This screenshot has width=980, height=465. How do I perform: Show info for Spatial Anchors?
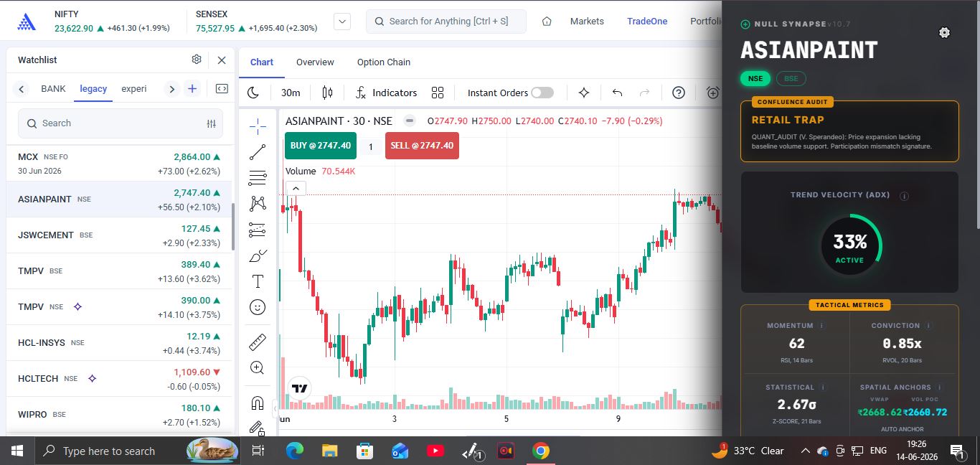(x=938, y=387)
